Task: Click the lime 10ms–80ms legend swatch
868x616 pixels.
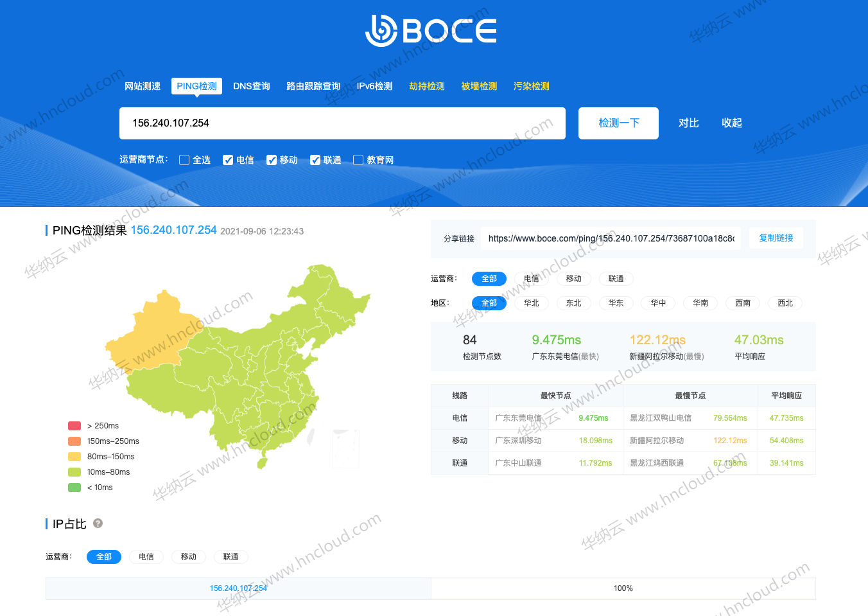Action: point(74,472)
